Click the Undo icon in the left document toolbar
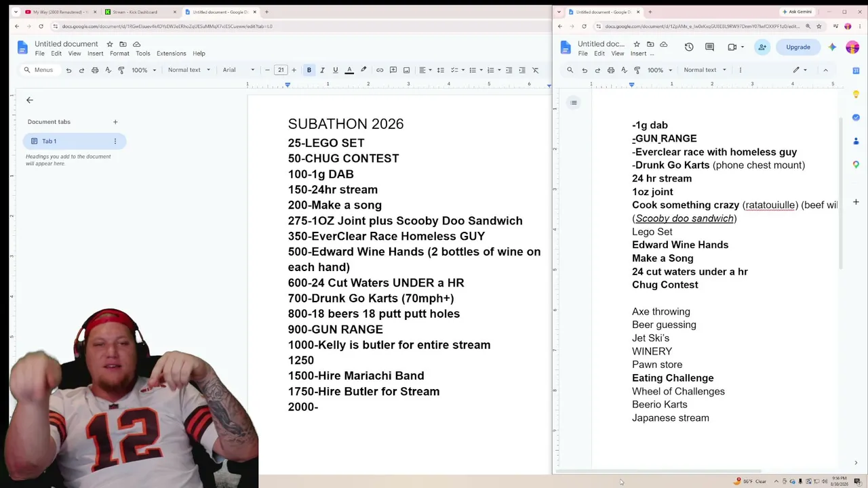The height and width of the screenshot is (488, 868). pyautogui.click(x=68, y=70)
